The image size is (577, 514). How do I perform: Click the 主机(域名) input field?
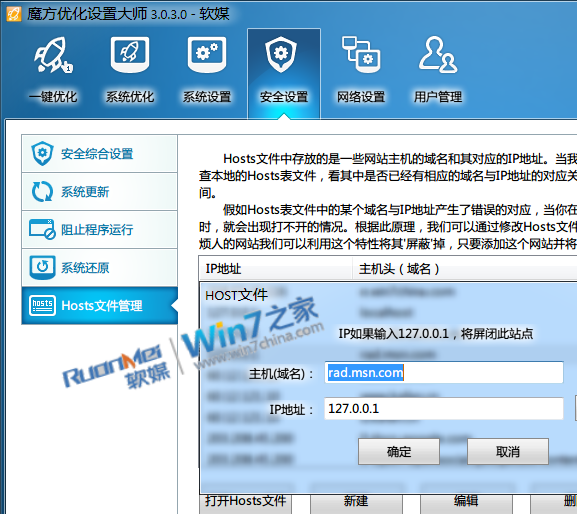pos(444,373)
